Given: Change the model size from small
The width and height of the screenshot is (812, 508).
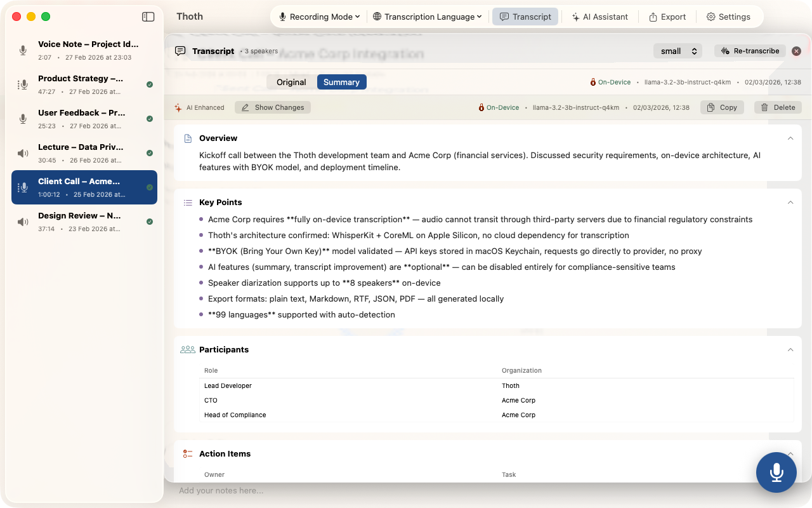Looking at the screenshot, I should coord(678,51).
